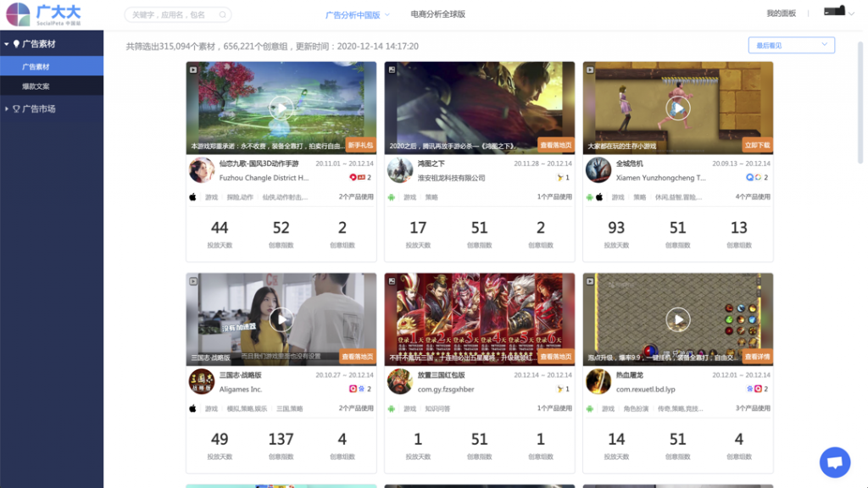Screen dimensions: 868x488
Task: Click the date range 20.09.13 ~ 20.12.14
Action: [741, 164]
